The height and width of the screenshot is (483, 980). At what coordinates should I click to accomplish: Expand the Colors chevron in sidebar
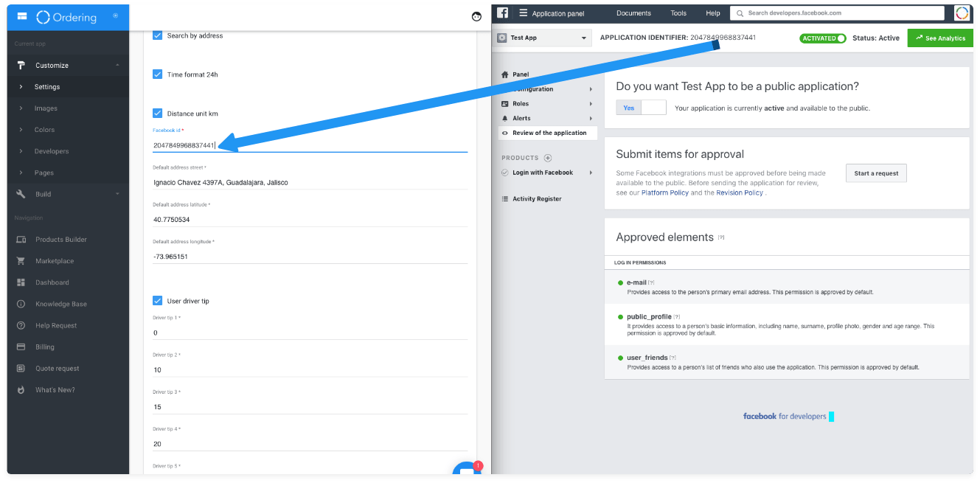click(x=21, y=130)
